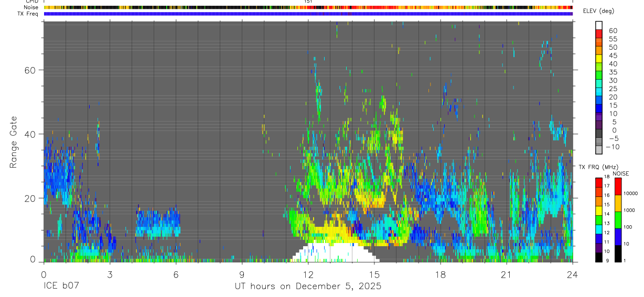Click the light gray -10 degree swatch
The height and width of the screenshot is (297, 644).
[598, 149]
